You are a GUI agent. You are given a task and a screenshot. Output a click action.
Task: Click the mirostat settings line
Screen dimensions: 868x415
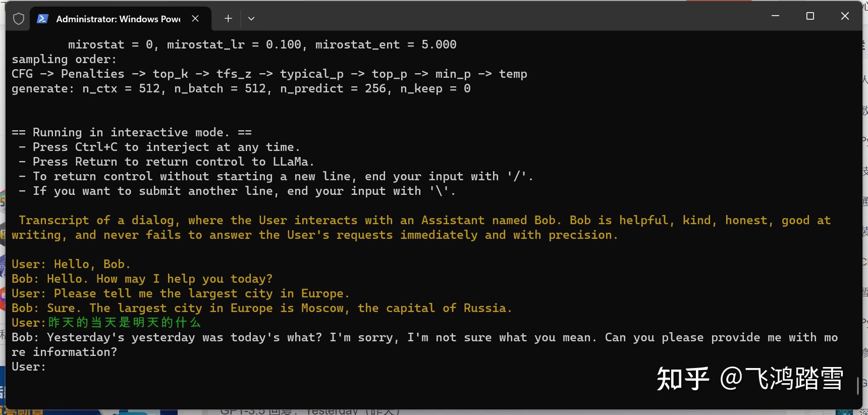(262, 45)
